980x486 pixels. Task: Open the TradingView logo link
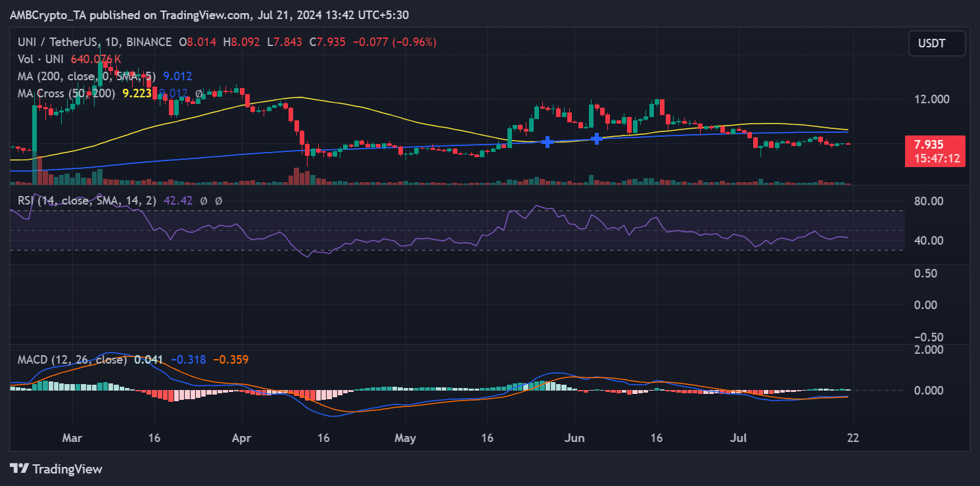[x=57, y=469]
